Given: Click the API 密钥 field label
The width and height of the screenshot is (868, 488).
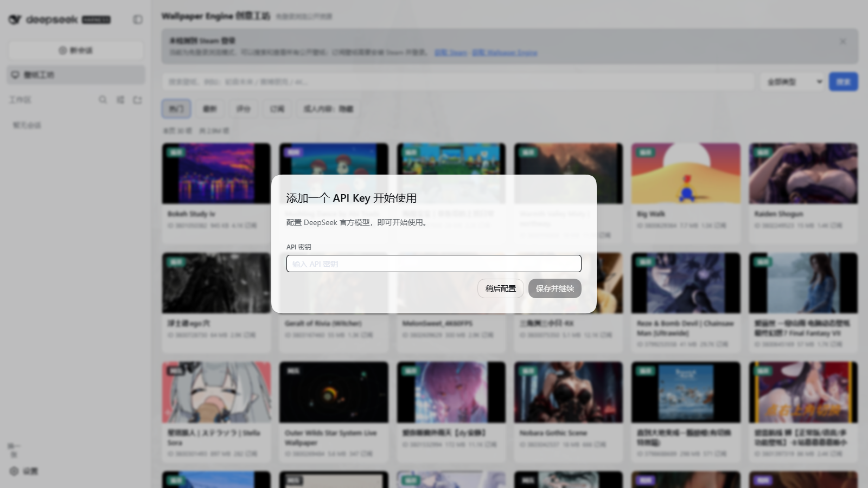Looking at the screenshot, I should click(299, 247).
